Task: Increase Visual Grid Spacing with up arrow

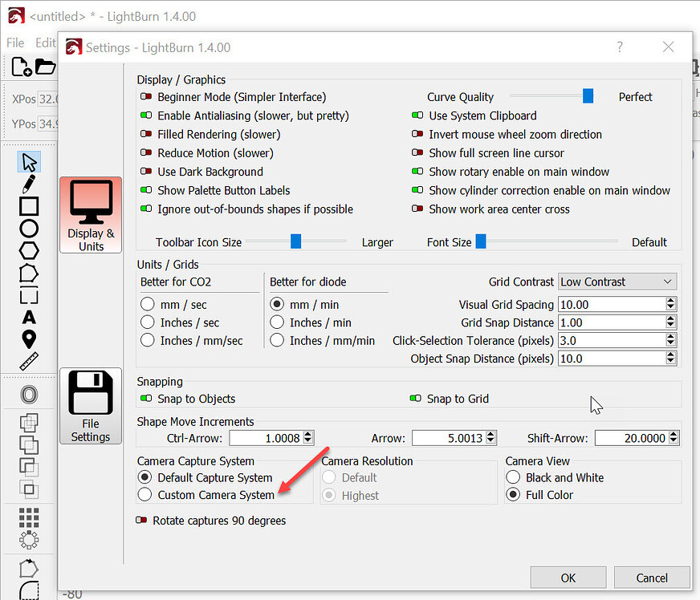Action: [x=671, y=301]
